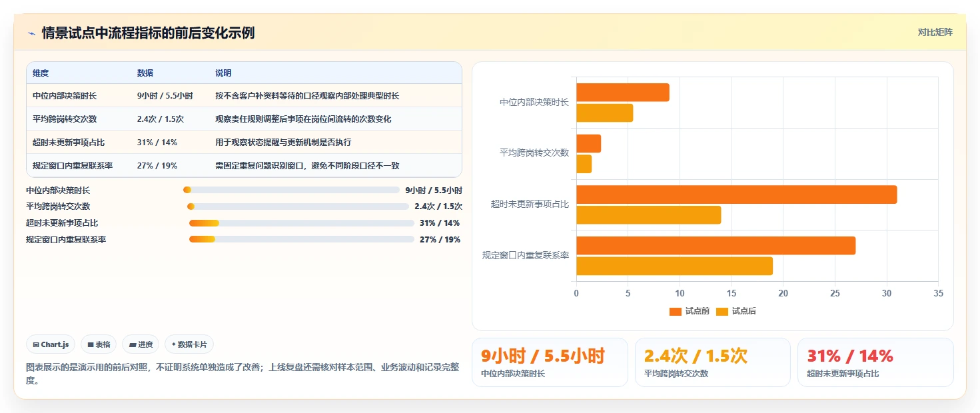Open the 9小时 / 5.5小时 stat card
This screenshot has width=980, height=413.
click(x=550, y=362)
